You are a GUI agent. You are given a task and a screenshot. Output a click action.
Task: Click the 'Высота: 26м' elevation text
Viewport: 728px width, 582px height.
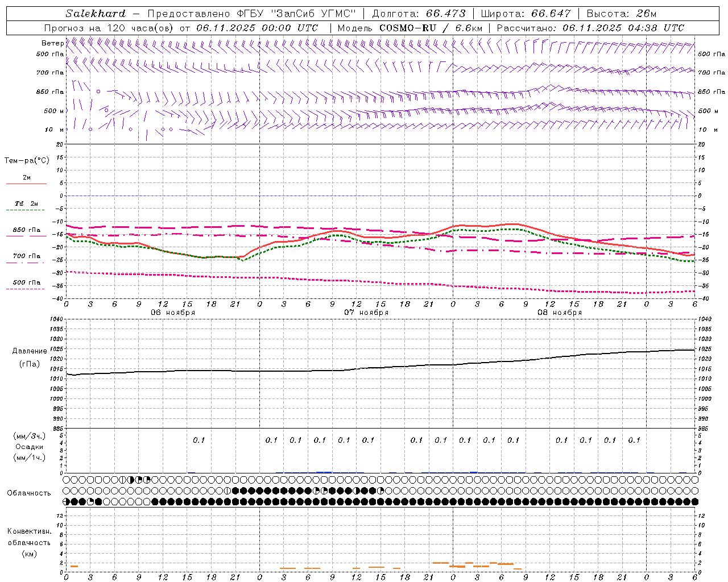tap(621, 14)
